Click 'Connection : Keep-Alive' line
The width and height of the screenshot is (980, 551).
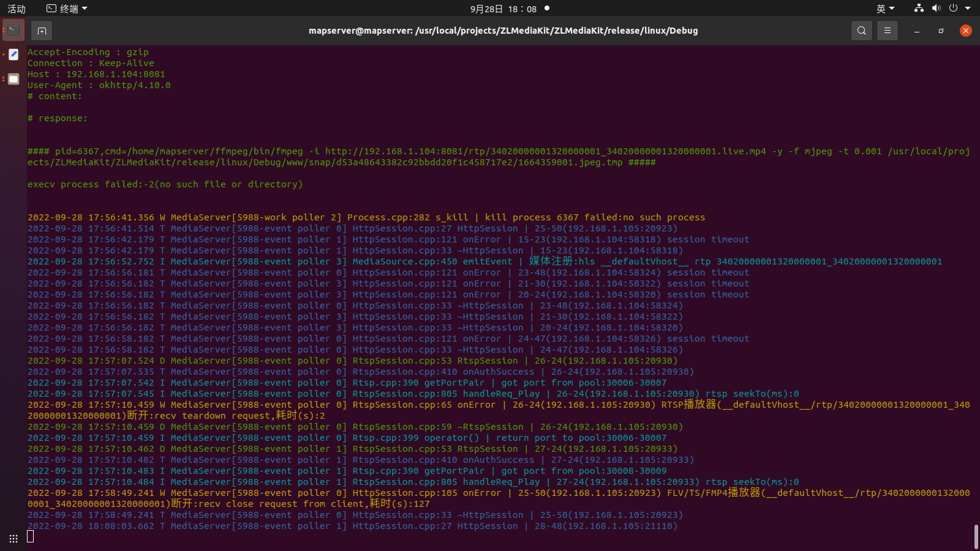coord(91,63)
